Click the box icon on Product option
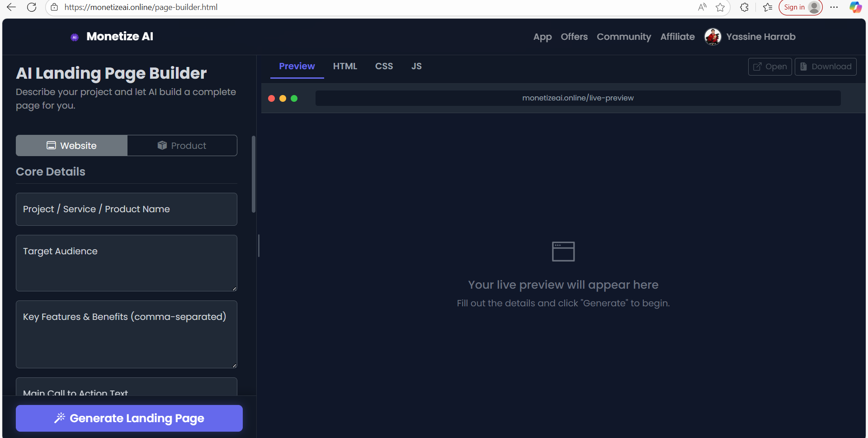The height and width of the screenshot is (438, 868). [162, 145]
